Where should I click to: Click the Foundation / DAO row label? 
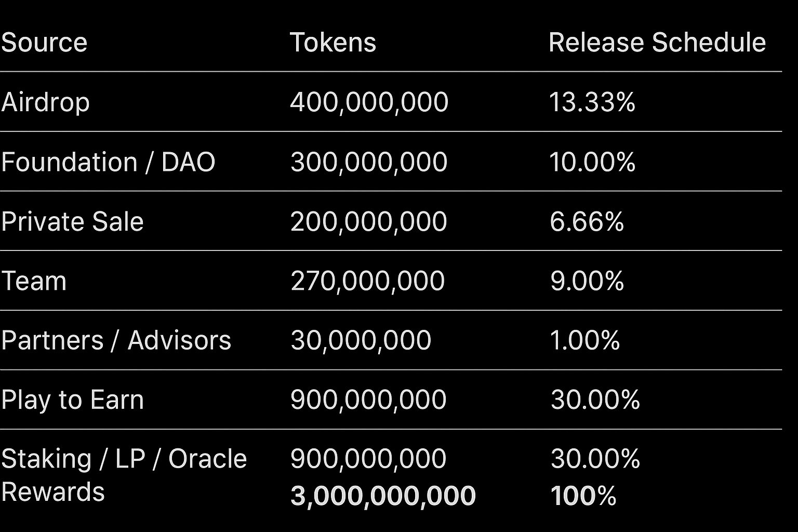pos(108,162)
